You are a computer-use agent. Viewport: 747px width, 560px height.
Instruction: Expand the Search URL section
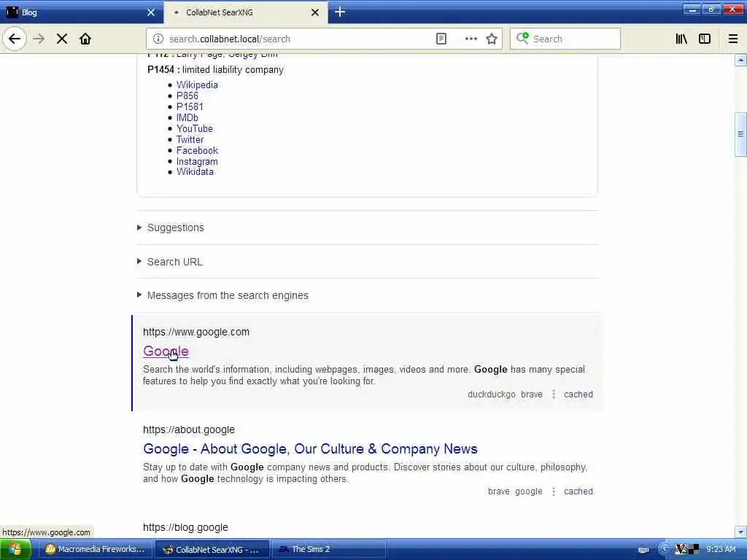(x=169, y=262)
